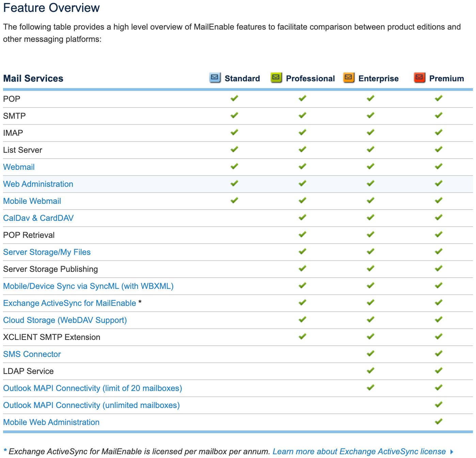Click Premium checkmark in MAPI unlimited mailboxes row
Screen dimensions: 476x458
[x=439, y=405]
